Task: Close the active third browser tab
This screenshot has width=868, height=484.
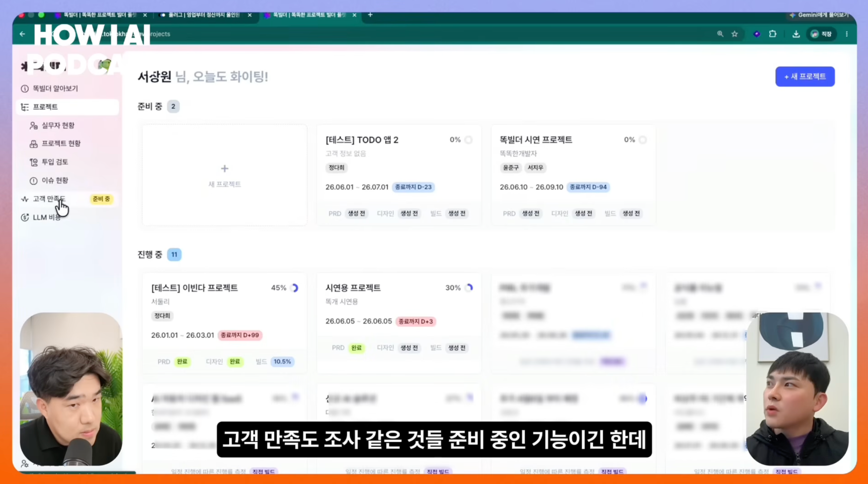Action: point(354,15)
